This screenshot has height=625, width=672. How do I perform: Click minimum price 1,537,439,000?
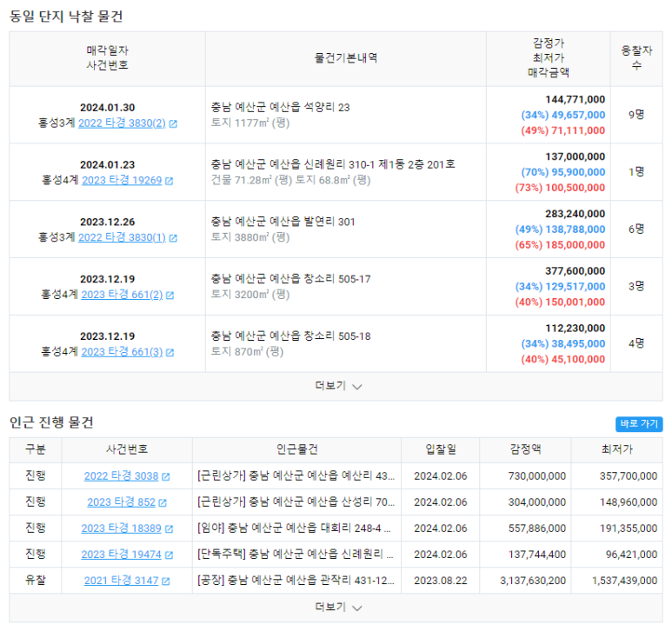click(624, 581)
